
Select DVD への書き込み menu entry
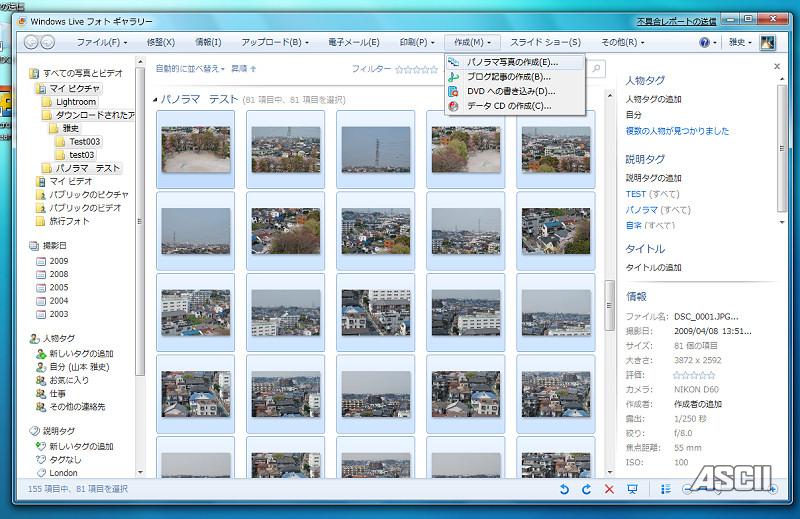click(510, 91)
